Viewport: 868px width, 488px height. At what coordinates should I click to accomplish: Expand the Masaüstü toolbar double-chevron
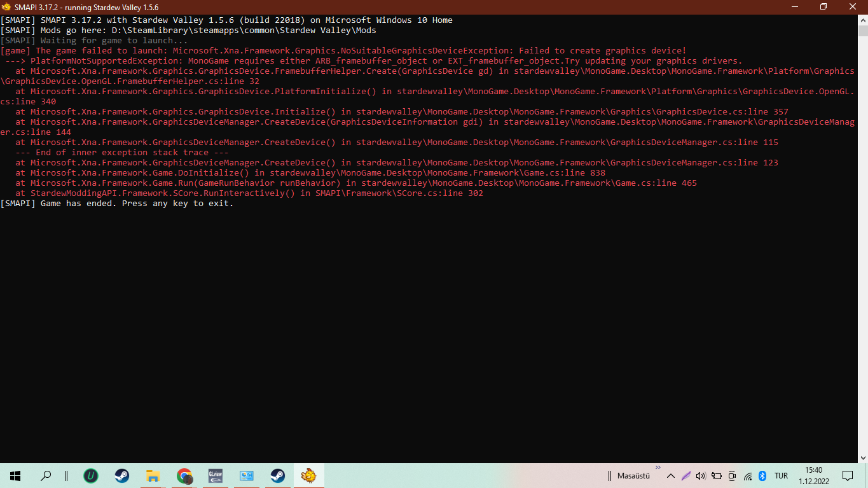pyautogui.click(x=658, y=467)
